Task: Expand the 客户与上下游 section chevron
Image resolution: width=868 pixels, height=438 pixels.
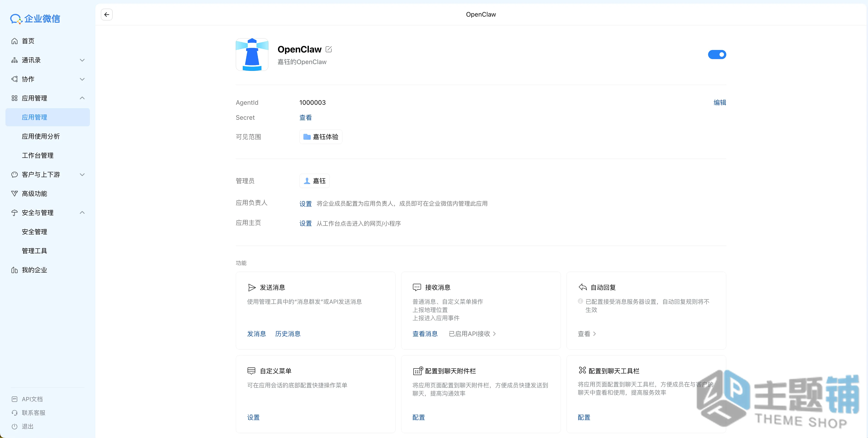Action: pyautogui.click(x=82, y=175)
